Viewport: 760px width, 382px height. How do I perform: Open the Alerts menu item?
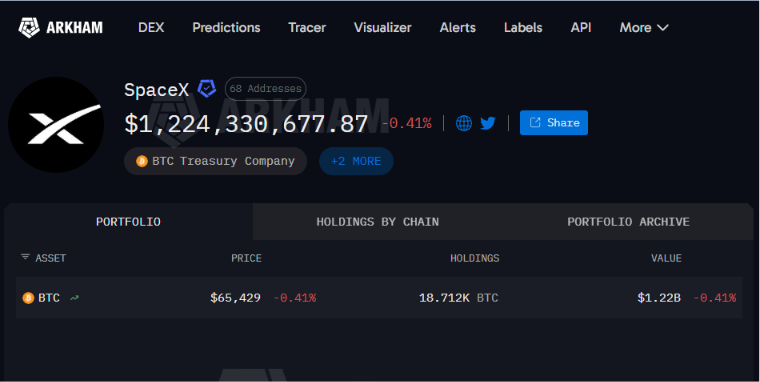458,28
